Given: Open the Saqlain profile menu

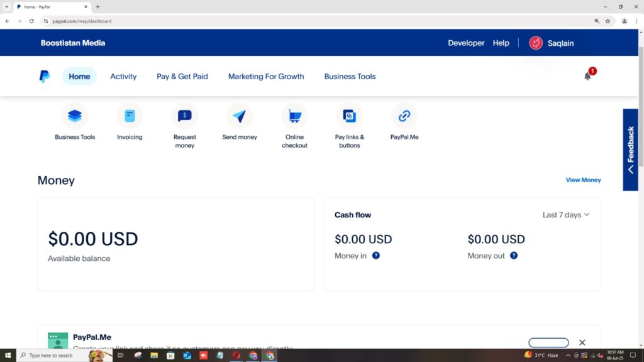Looking at the screenshot, I should pyautogui.click(x=552, y=43).
